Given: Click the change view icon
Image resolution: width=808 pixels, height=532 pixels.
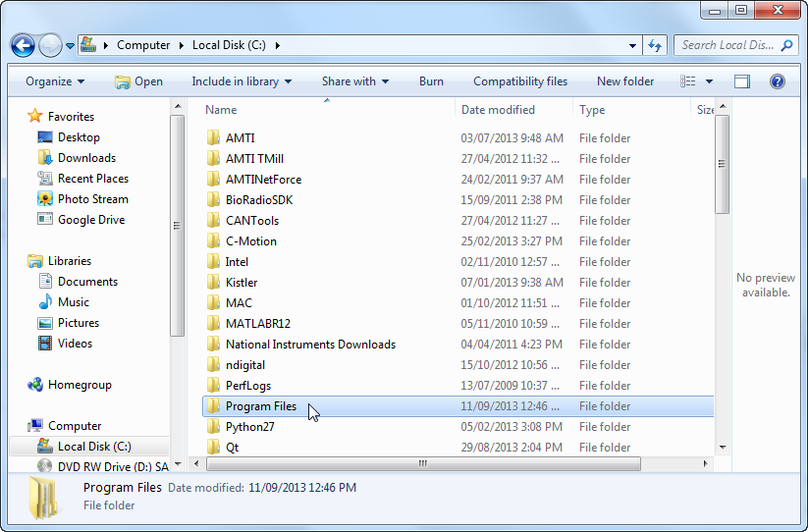Looking at the screenshot, I should pyautogui.click(x=688, y=81).
